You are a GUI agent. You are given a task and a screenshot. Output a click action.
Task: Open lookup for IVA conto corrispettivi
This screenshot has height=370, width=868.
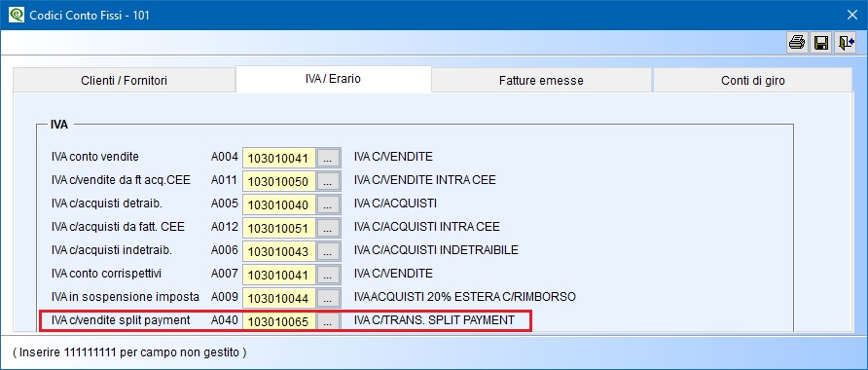coord(328,275)
